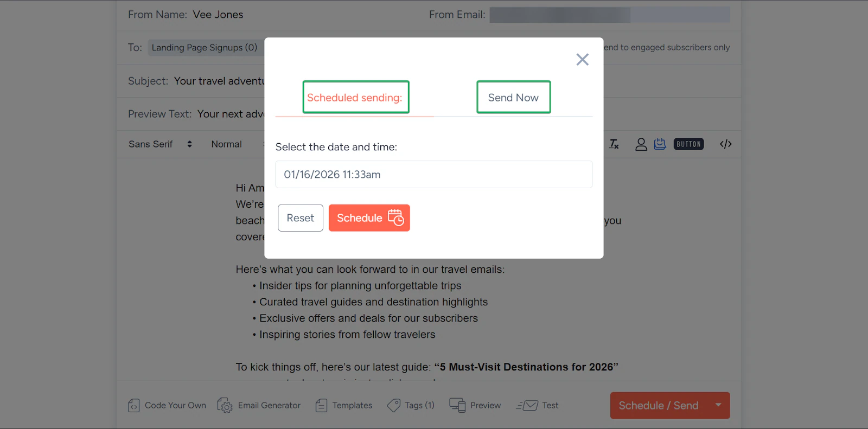
Task: Insert a BUTTON element from toolbar
Action: (688, 144)
